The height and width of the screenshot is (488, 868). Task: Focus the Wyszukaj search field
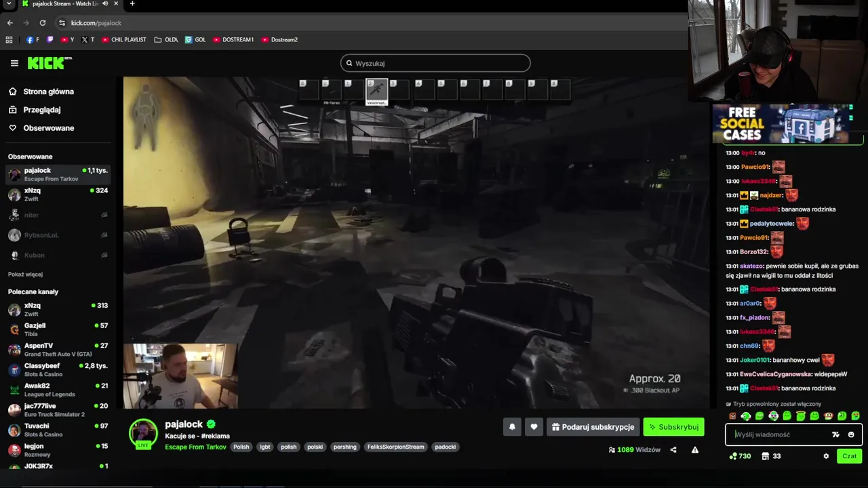pos(435,63)
